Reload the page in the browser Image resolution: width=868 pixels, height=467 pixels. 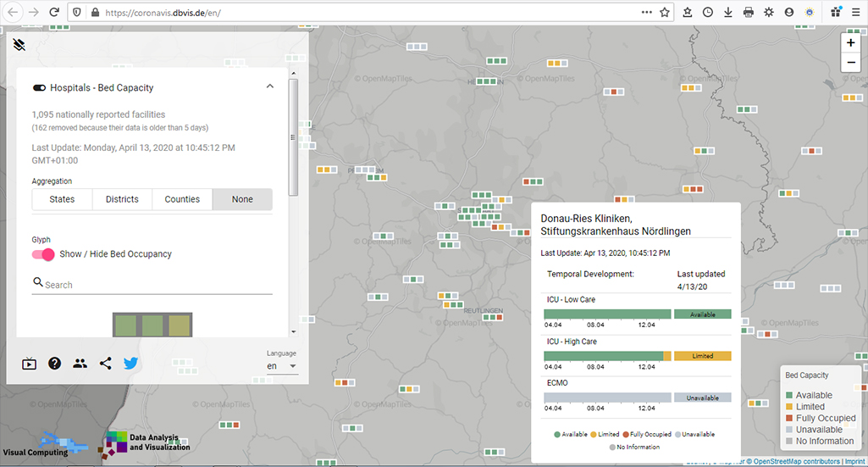pyautogui.click(x=53, y=12)
